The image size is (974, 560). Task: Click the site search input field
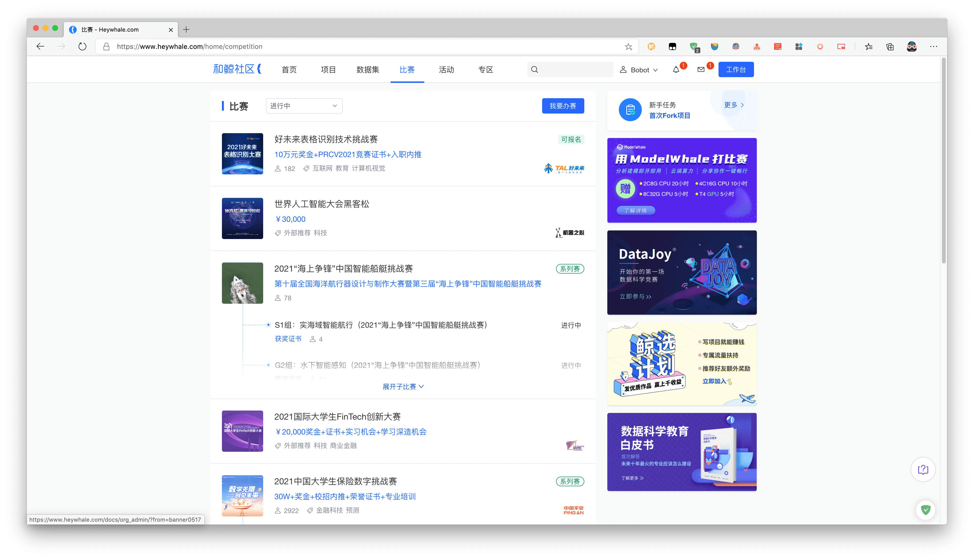pos(570,70)
